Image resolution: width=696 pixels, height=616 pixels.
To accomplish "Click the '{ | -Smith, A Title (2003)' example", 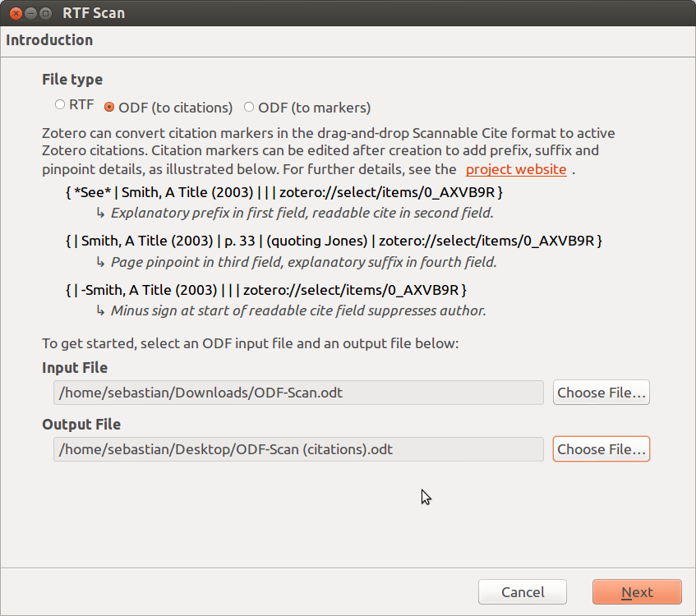I will 266,290.
